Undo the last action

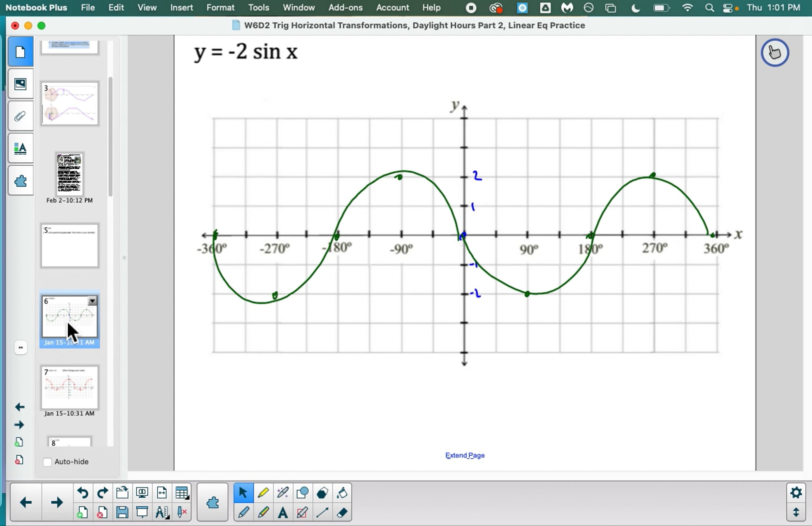pyautogui.click(x=83, y=493)
